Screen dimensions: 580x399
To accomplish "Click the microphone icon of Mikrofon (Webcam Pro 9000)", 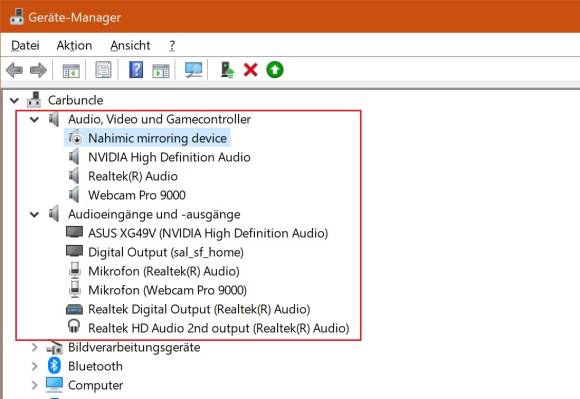I will point(75,289).
